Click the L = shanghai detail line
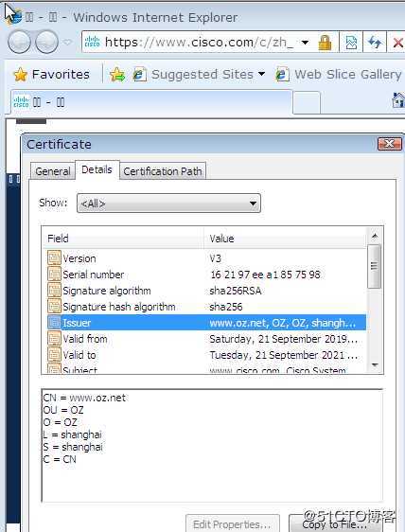Viewport: 405px width, 532px height. (73, 434)
